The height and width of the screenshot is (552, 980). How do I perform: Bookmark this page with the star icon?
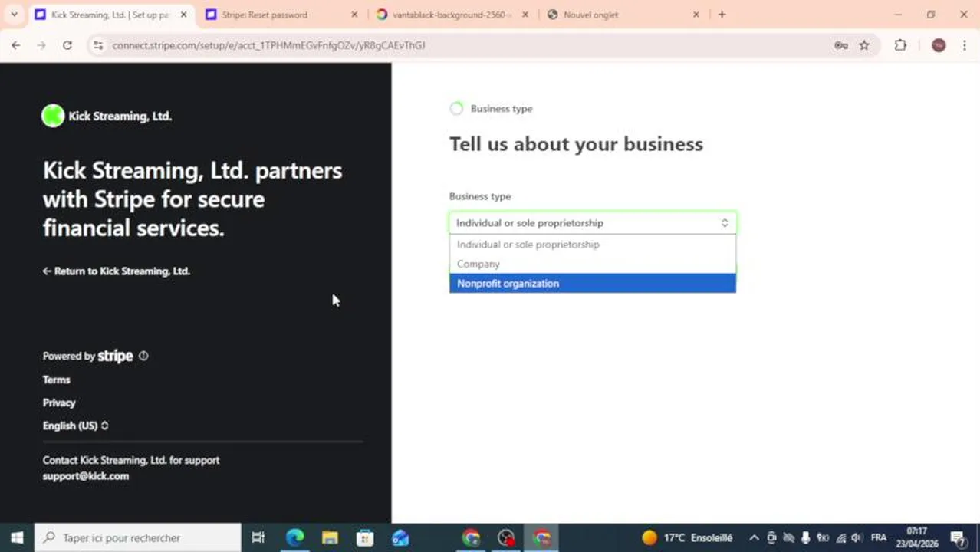[864, 45]
